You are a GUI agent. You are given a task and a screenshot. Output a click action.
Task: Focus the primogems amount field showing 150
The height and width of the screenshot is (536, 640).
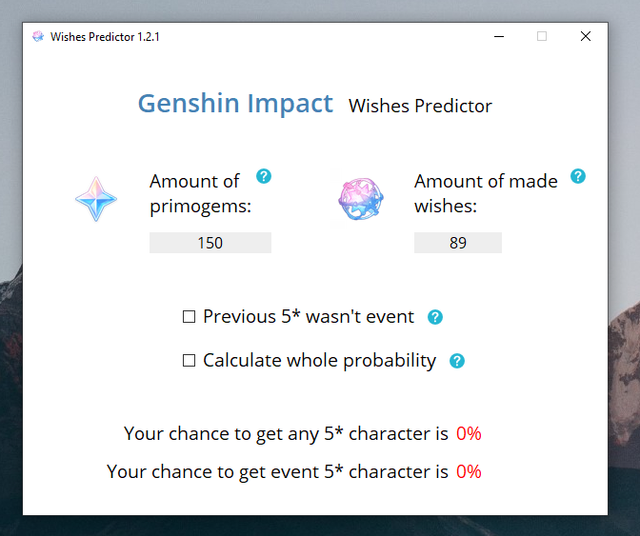(x=210, y=243)
